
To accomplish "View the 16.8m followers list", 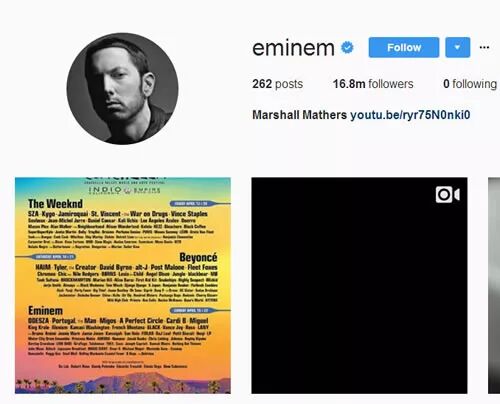I will 373,84.
